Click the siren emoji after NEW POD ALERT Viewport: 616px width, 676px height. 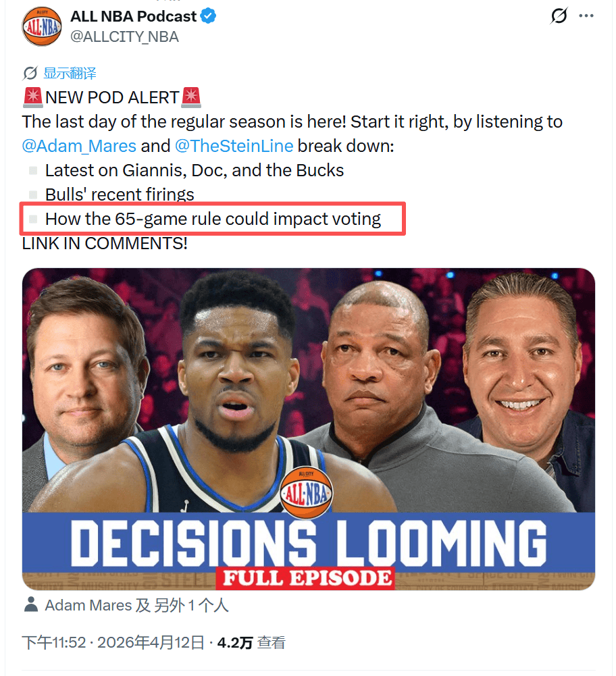tap(191, 97)
